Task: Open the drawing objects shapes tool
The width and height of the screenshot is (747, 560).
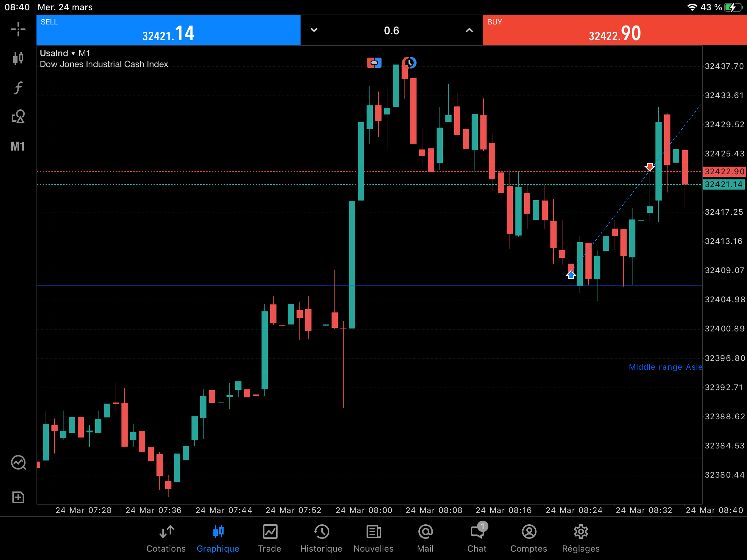Action: 18,117
